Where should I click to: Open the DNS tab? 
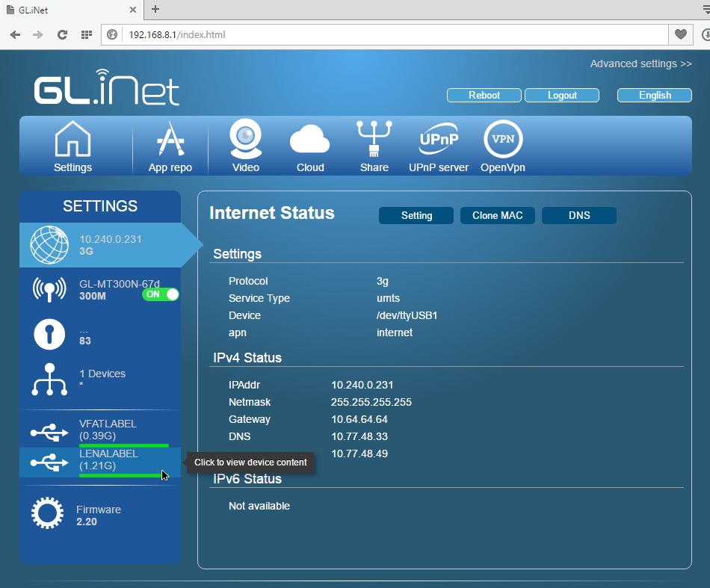click(579, 215)
